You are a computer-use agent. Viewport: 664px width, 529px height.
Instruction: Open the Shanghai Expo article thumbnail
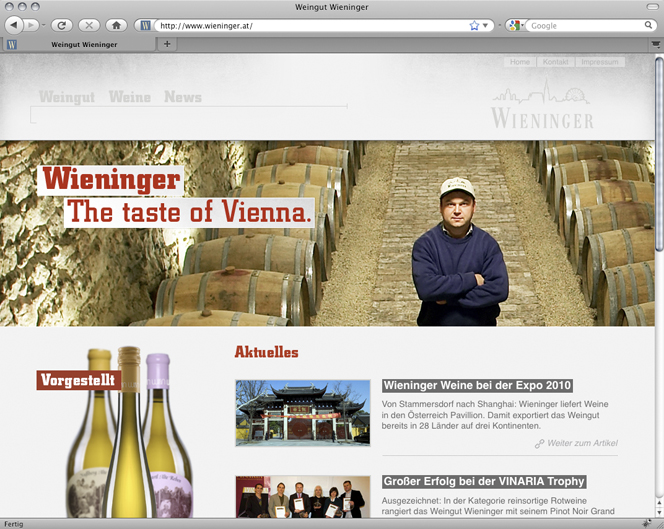(303, 413)
